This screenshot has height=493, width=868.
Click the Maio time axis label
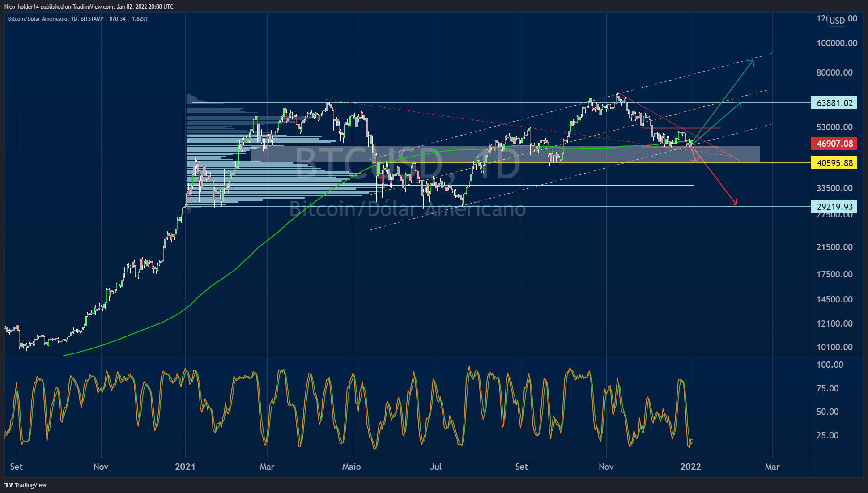[x=351, y=467]
